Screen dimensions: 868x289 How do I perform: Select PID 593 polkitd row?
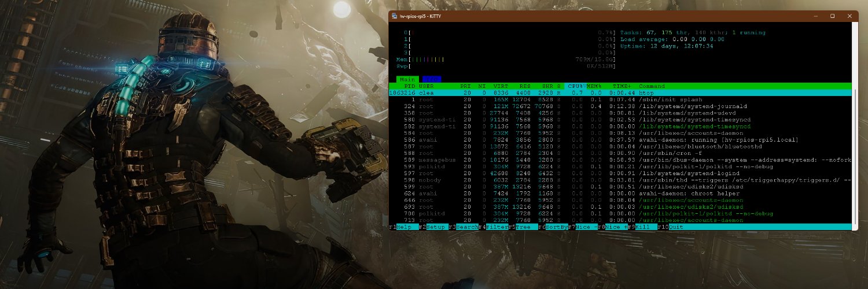620,166
